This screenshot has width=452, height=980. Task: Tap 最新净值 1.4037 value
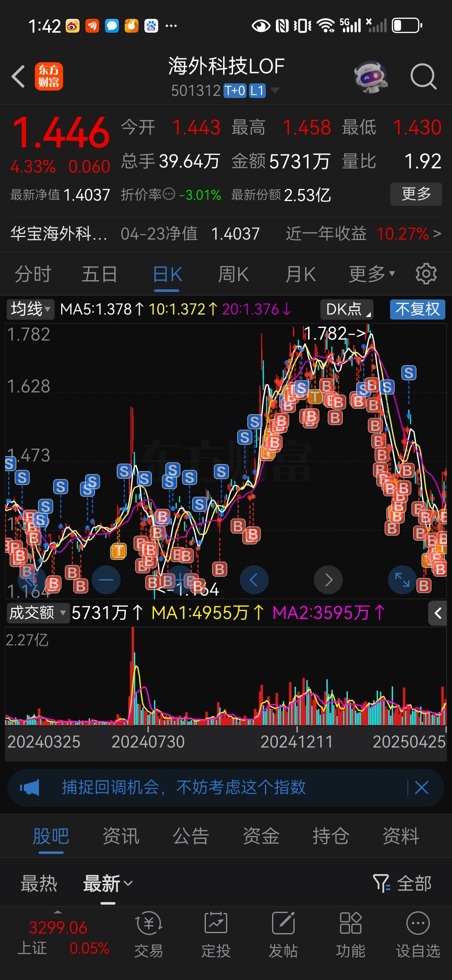[87, 195]
